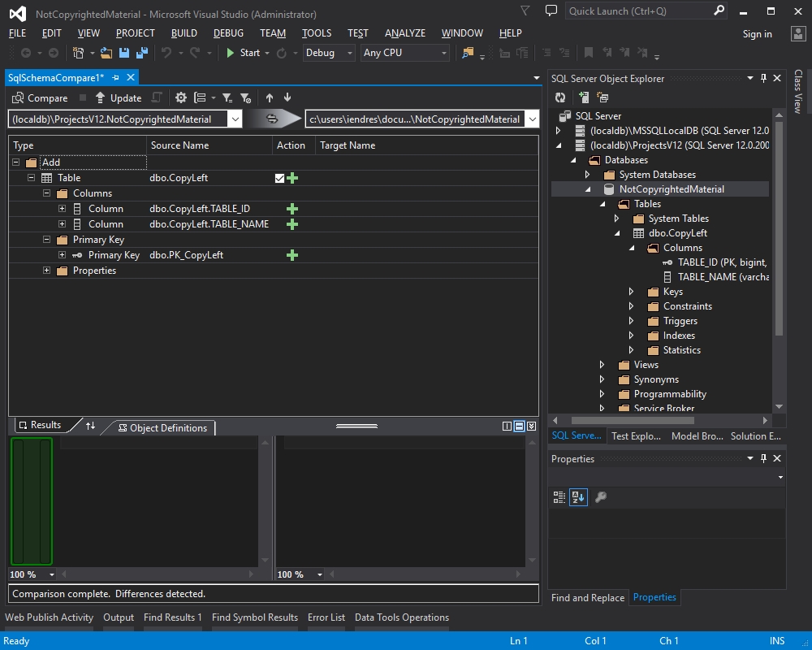
Task: Switch to the Object Definitions tab
Action: (162, 427)
